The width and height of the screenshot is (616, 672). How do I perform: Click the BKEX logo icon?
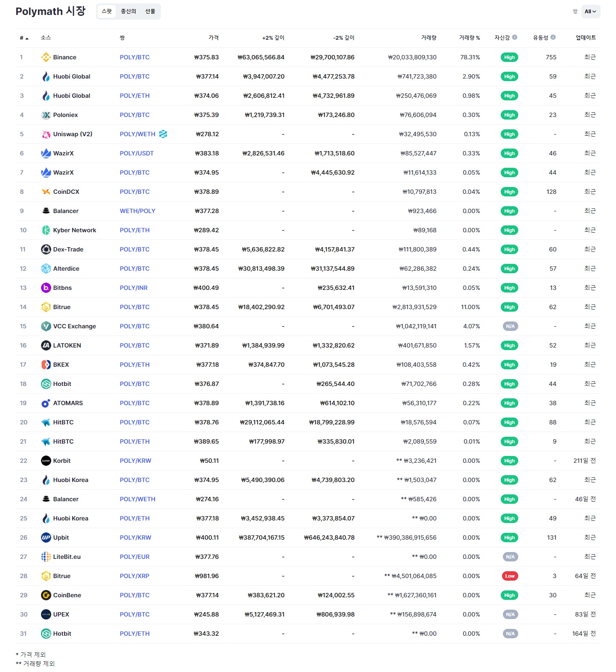tap(46, 365)
